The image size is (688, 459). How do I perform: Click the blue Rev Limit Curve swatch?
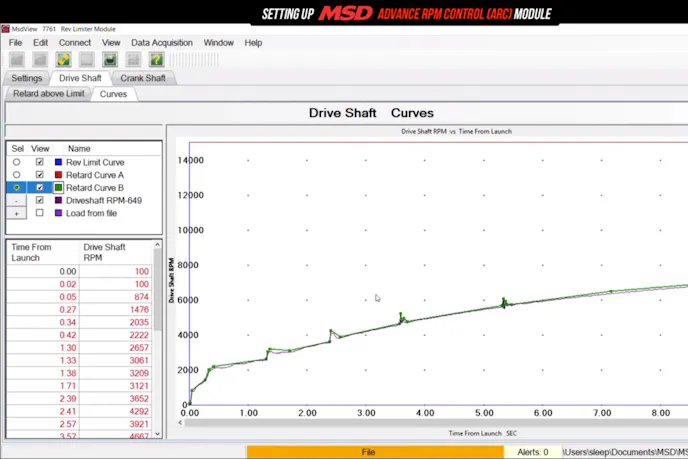pos(59,162)
